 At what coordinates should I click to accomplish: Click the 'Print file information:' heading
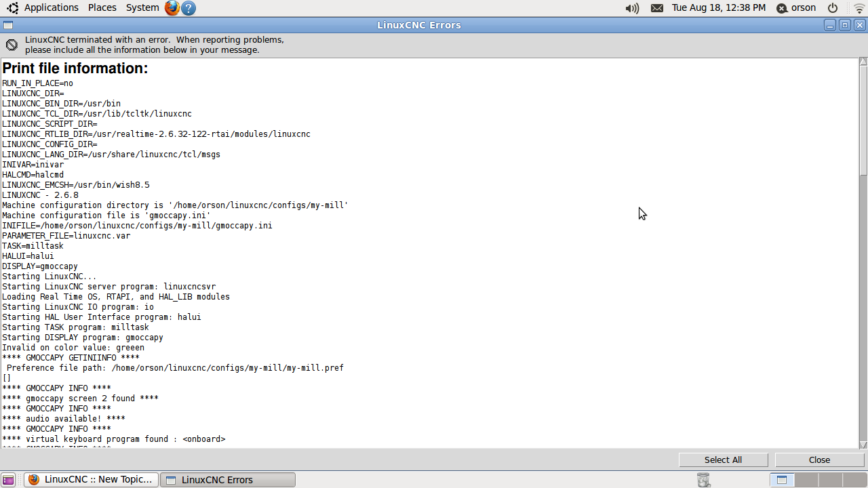(x=75, y=68)
